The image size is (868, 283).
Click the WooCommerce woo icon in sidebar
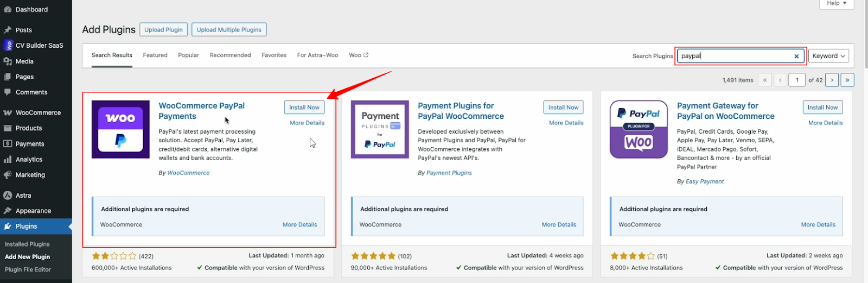8,112
